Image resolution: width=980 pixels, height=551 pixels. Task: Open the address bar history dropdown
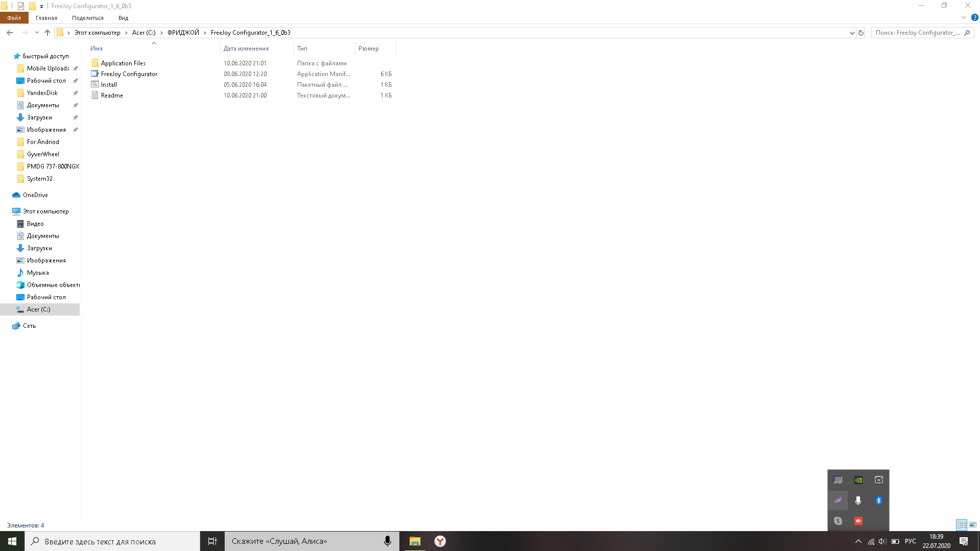[x=852, y=33]
